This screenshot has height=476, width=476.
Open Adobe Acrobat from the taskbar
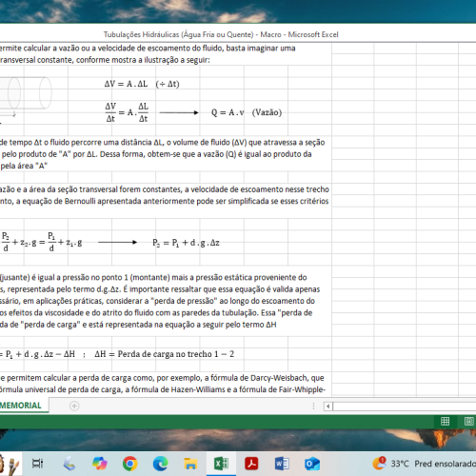coord(251,464)
